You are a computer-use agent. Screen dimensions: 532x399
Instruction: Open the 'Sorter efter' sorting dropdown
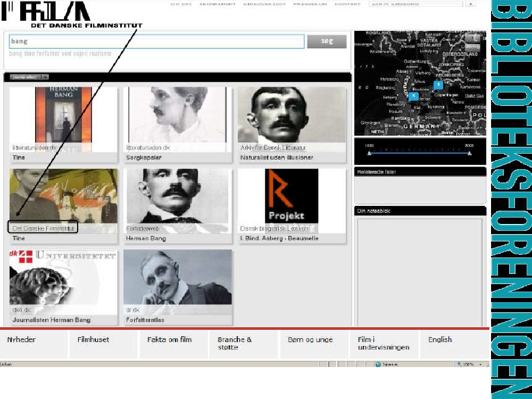[29, 77]
